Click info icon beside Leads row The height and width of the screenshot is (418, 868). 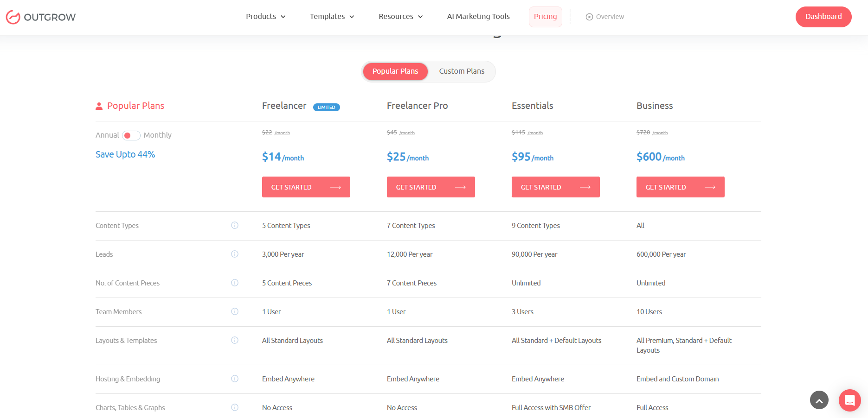tap(235, 254)
